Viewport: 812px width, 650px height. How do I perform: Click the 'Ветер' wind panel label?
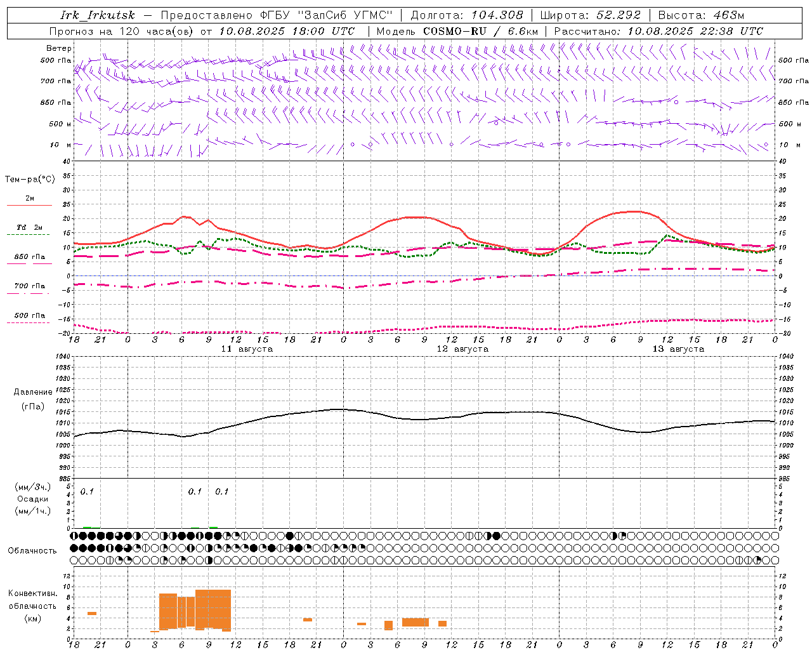point(59,48)
